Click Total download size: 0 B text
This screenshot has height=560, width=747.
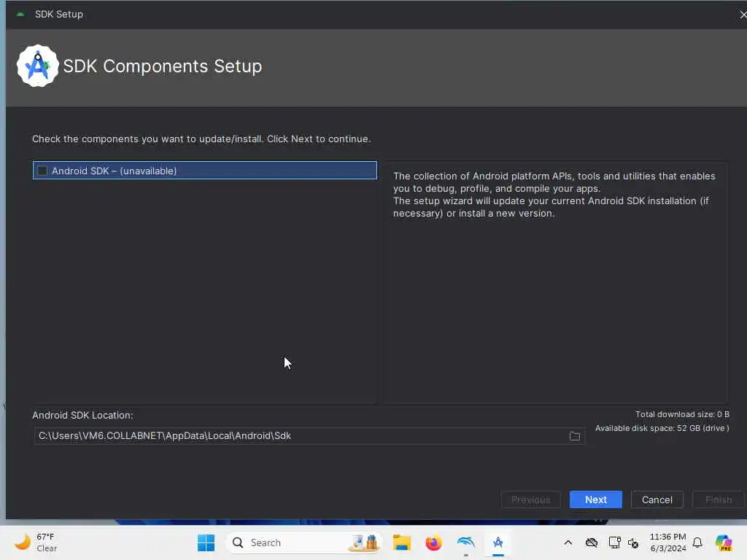coord(682,414)
